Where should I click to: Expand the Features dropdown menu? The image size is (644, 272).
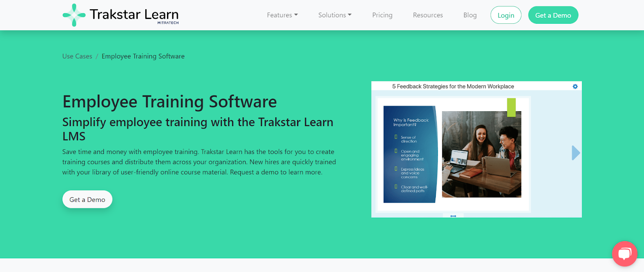click(282, 15)
